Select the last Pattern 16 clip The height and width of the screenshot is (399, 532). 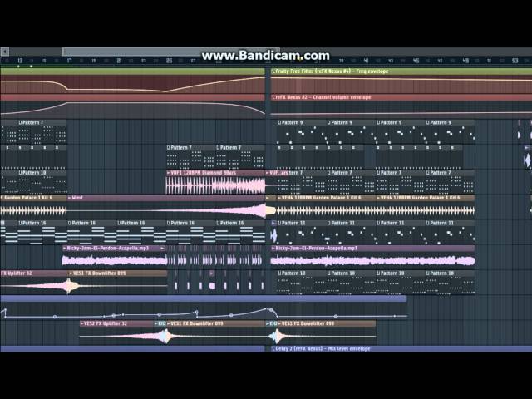click(x=240, y=233)
